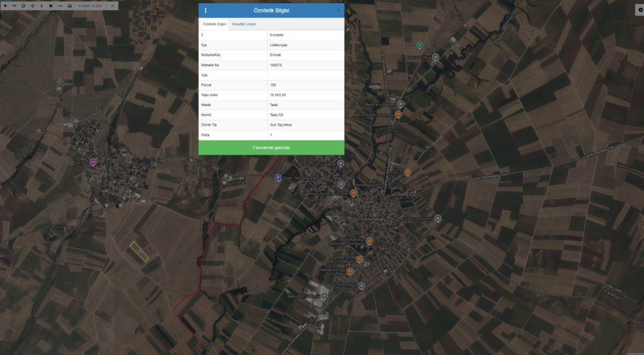Print the map with the printer icon
This screenshot has width=644, height=355.
click(70, 5)
